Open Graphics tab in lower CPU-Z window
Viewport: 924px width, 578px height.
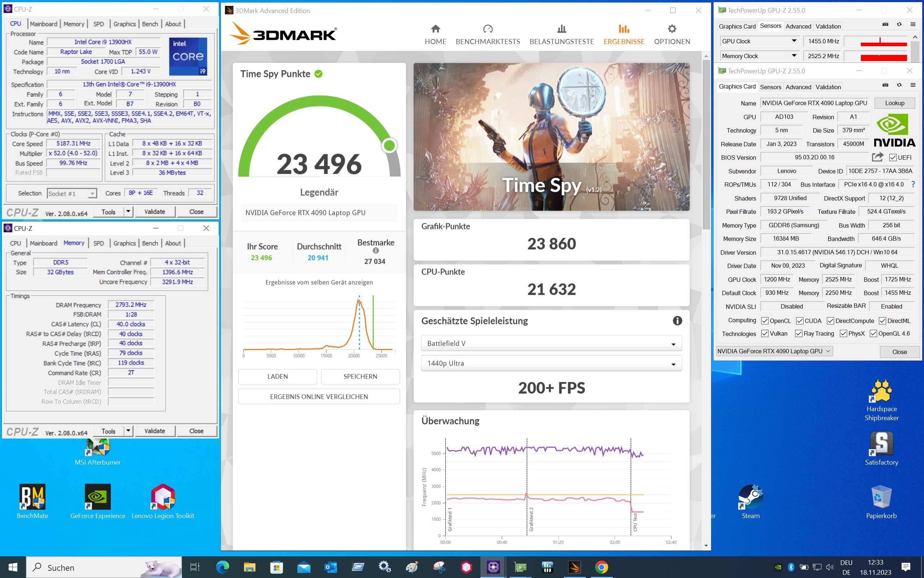point(125,243)
